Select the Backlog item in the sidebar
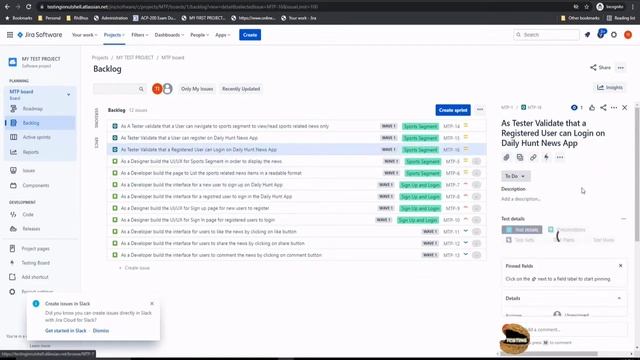The height and width of the screenshot is (360, 640). click(x=40, y=123)
